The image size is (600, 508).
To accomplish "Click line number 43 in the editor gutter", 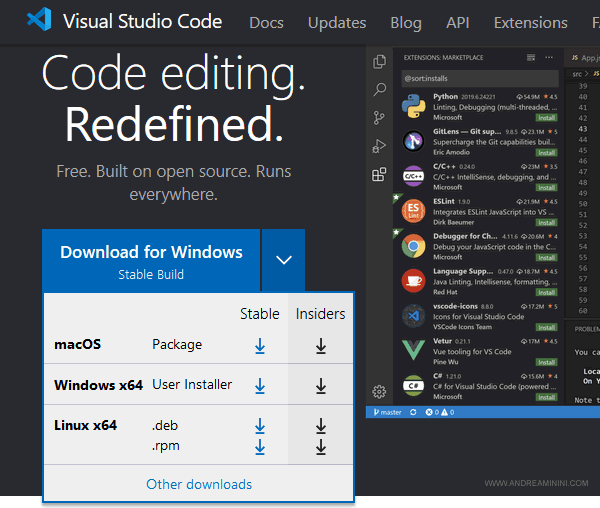I will 582,129.
